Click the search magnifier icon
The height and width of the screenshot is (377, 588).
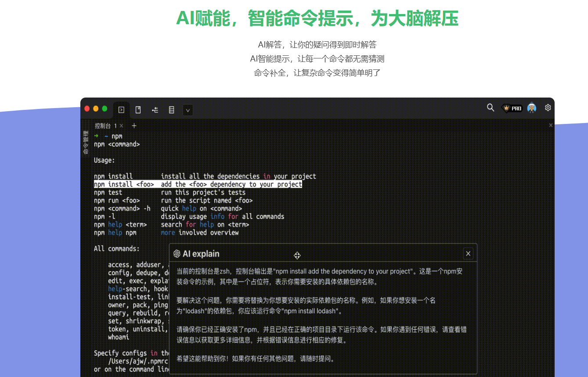pyautogui.click(x=491, y=107)
